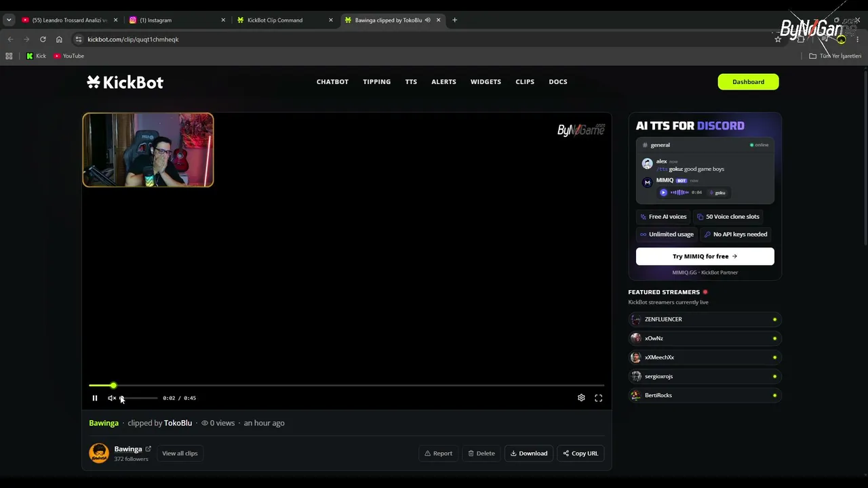Open featured streamer xXMeechXx
The height and width of the screenshot is (488, 868).
coord(705,357)
